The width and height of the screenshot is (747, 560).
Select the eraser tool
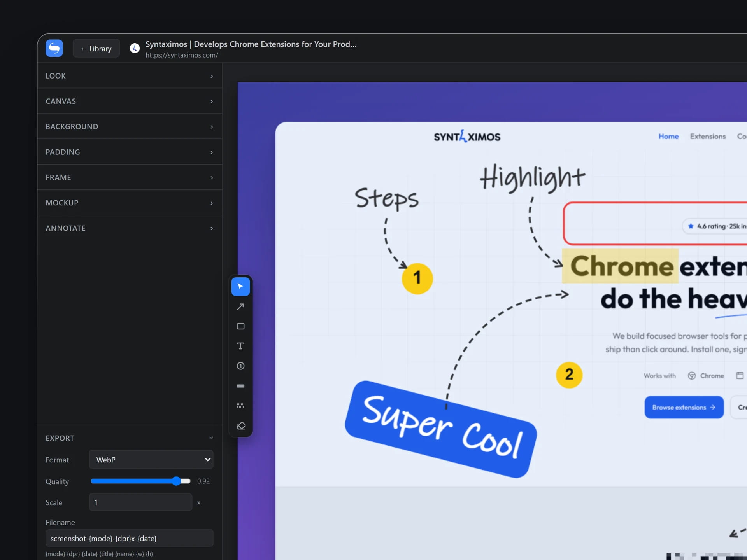pos(240,426)
